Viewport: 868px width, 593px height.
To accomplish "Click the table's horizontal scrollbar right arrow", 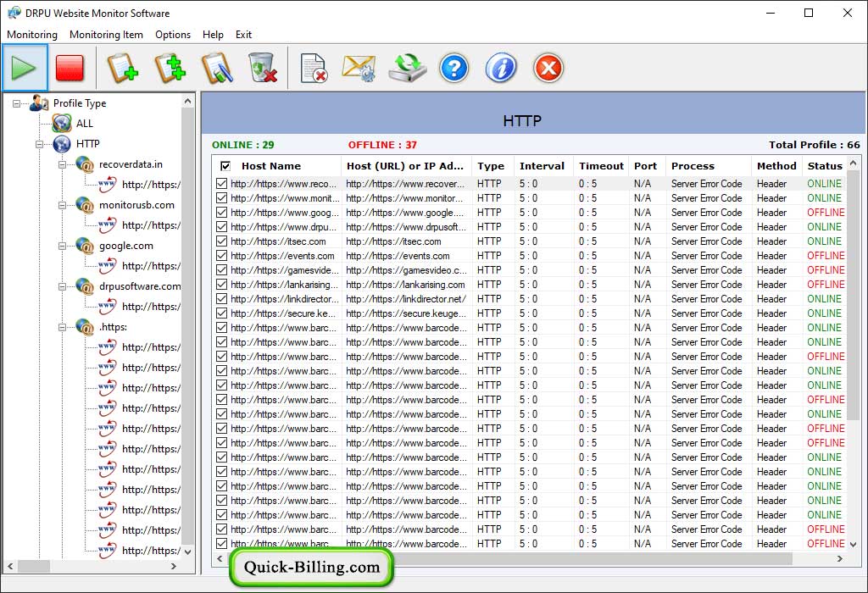I will [840, 559].
